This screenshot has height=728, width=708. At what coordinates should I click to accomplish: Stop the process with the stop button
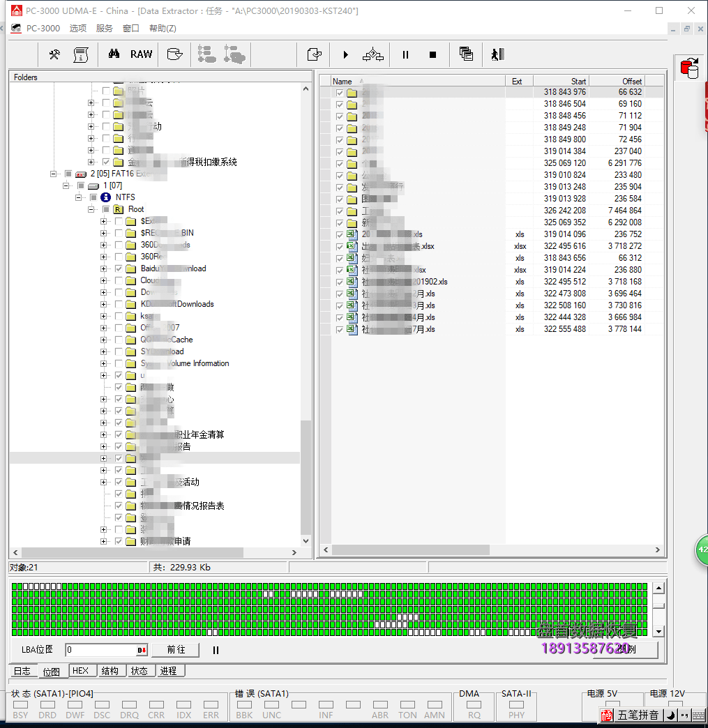coord(432,55)
